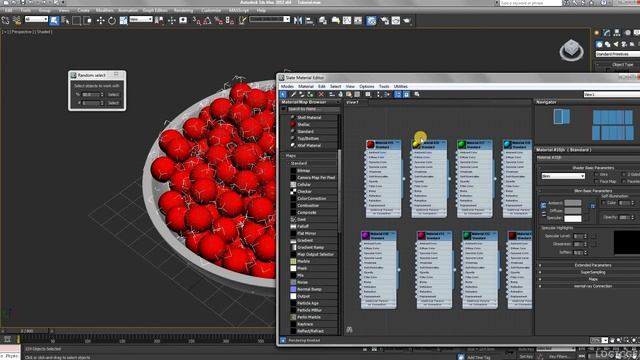Click the Diffuse color swatch
This screenshot has width=640, height=360.
pos(573,211)
